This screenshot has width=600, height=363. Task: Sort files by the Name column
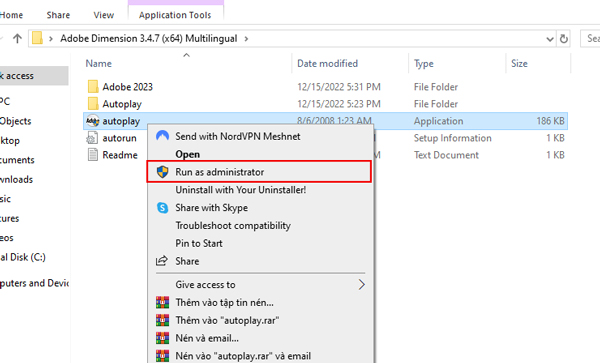tap(99, 63)
